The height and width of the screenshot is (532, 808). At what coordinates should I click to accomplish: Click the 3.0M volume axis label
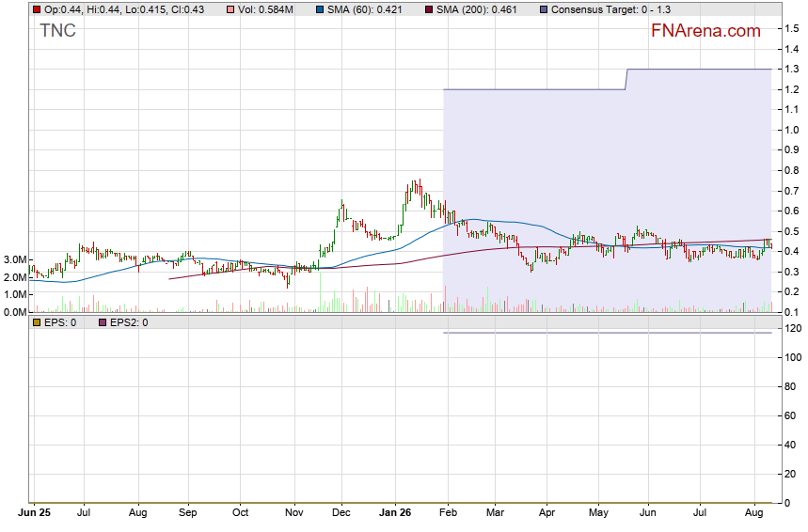coord(15,260)
